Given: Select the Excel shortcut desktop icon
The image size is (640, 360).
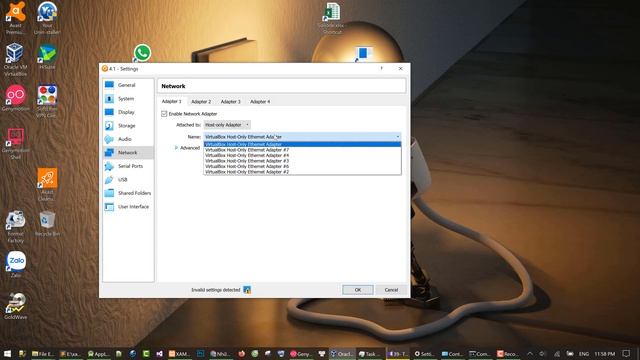Looking at the screenshot, I should click(x=331, y=18).
